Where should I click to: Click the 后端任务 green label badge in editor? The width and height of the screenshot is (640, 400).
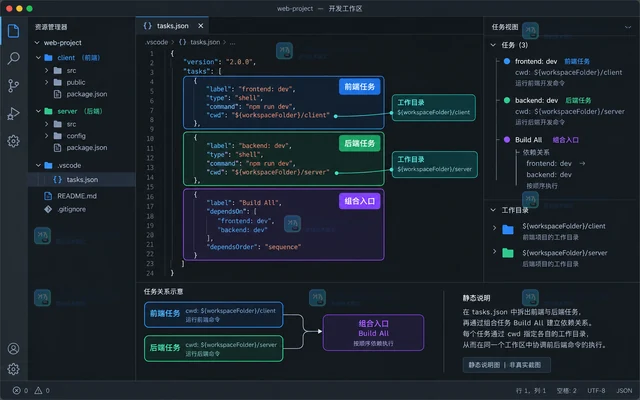[x=359, y=143]
